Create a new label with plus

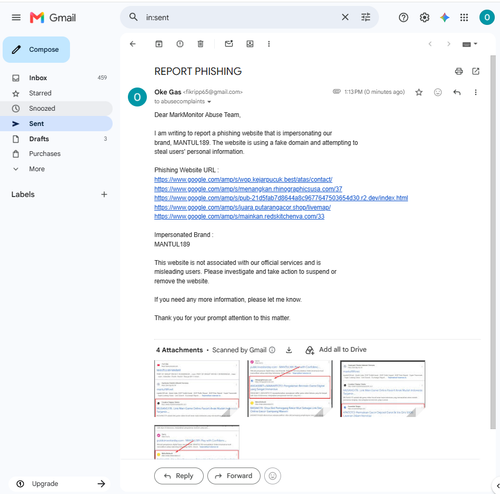(104, 194)
